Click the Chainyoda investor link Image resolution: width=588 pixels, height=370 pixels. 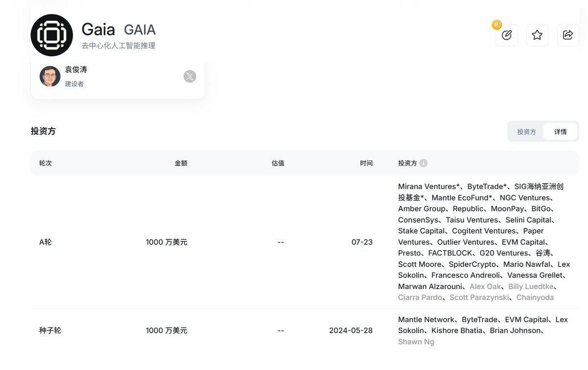pyautogui.click(x=535, y=298)
